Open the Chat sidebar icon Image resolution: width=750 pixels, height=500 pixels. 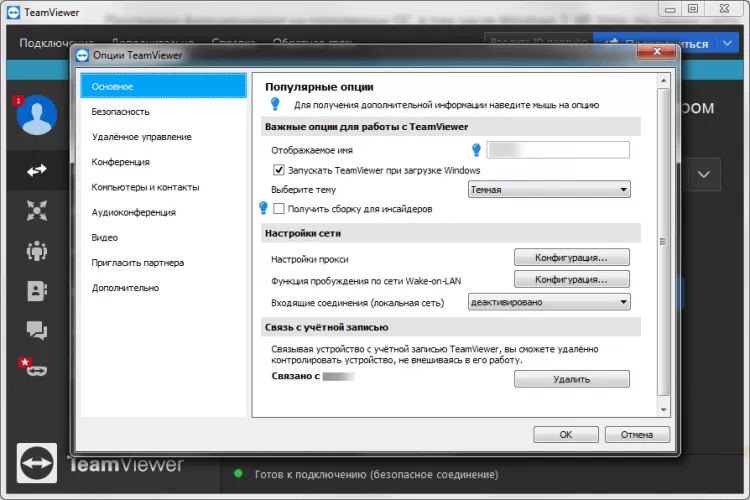pyautogui.click(x=37, y=330)
